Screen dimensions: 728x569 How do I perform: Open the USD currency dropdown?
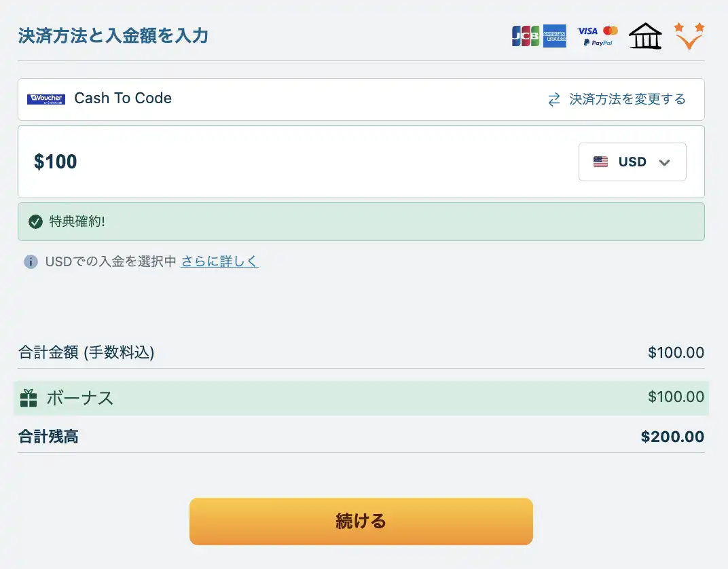coord(632,162)
